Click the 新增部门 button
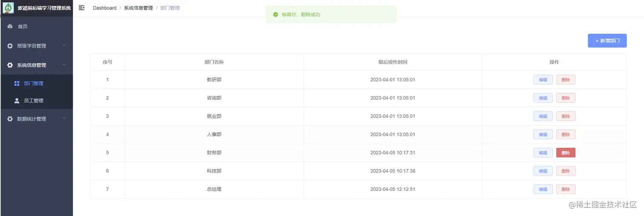Viewport: 644px width, 216px height. [607, 41]
